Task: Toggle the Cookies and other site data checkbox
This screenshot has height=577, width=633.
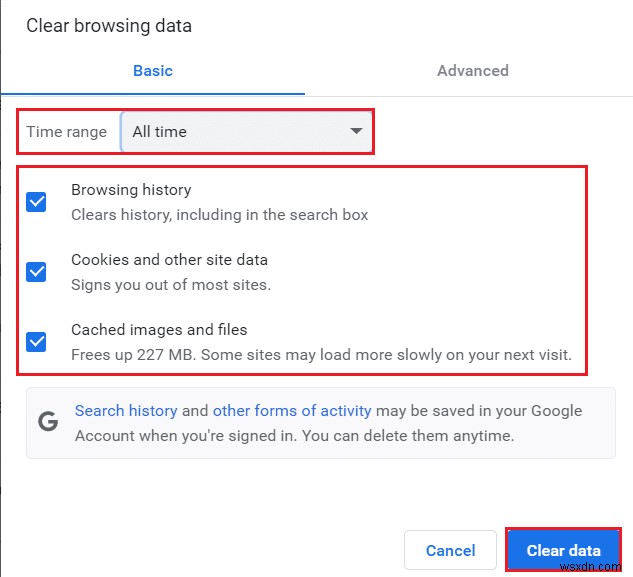Action: click(36, 272)
